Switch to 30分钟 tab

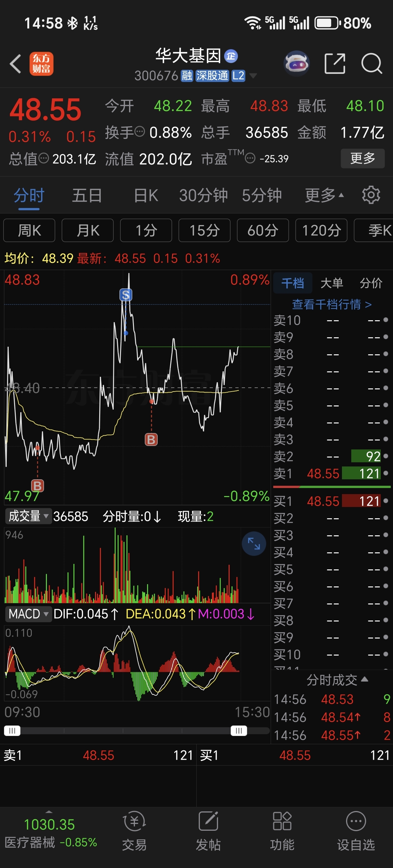coord(203,195)
